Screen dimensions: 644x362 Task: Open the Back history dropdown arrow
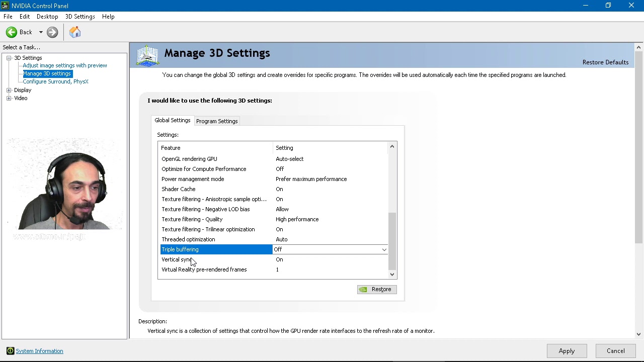point(41,32)
